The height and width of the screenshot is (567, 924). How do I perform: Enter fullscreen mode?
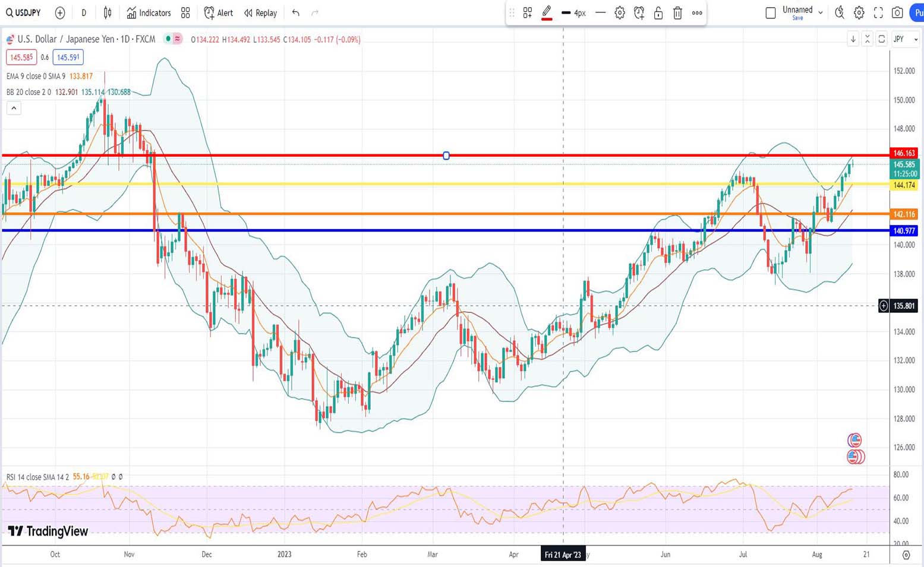(x=878, y=12)
